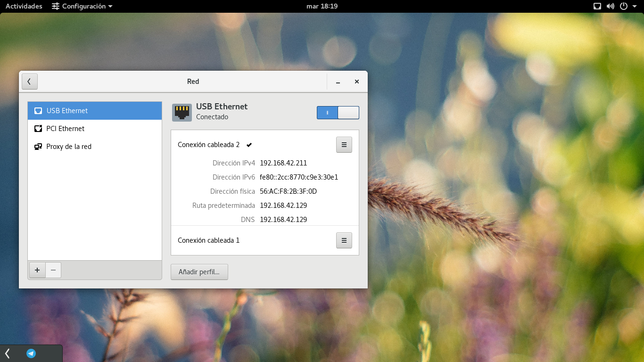Select the Conexión cableada 1 profile
The image size is (644, 362).
(208, 240)
